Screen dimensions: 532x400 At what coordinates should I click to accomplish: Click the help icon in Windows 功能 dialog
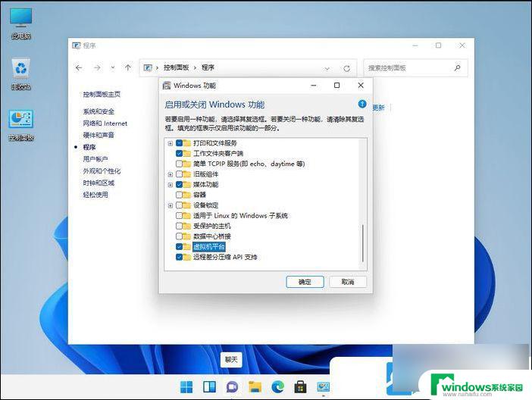tap(362, 104)
